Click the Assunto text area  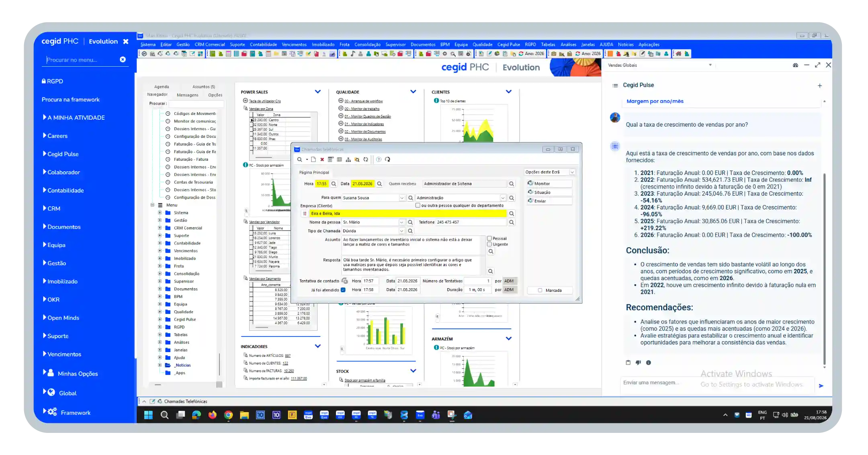414,245
